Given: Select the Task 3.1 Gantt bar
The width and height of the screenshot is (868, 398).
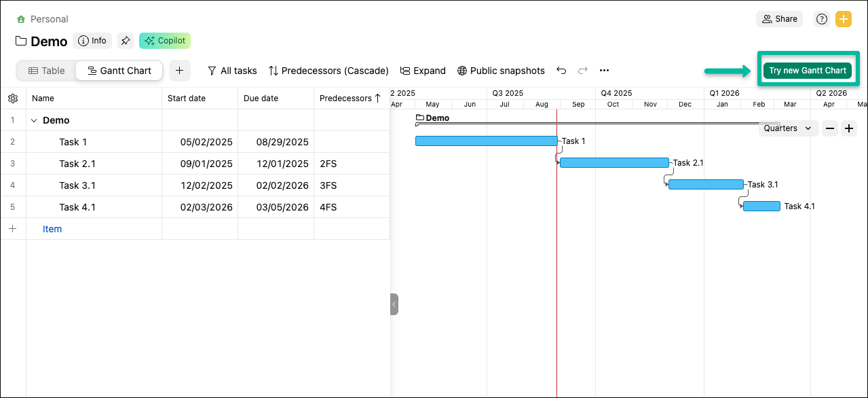Looking at the screenshot, I should click(706, 184).
